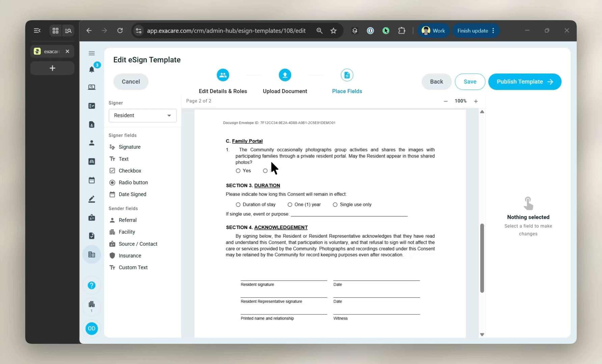Add the Insurance sender field
This screenshot has height=364, width=602.
pos(125,255)
